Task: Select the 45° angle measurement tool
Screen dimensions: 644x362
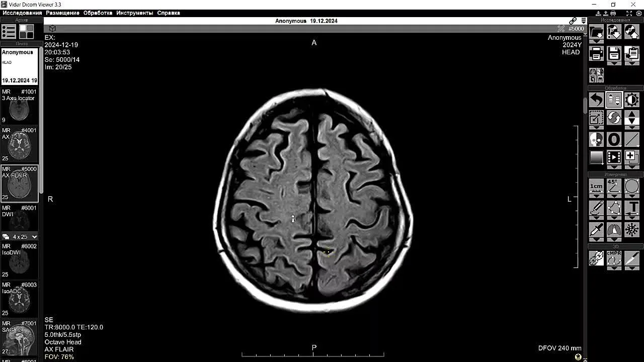Action: pos(614,186)
